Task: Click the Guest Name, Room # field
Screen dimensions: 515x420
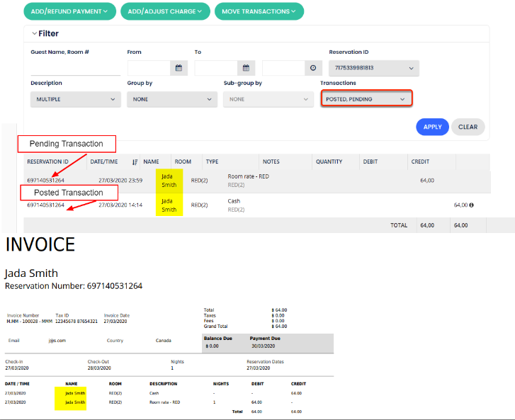Action: (75, 69)
